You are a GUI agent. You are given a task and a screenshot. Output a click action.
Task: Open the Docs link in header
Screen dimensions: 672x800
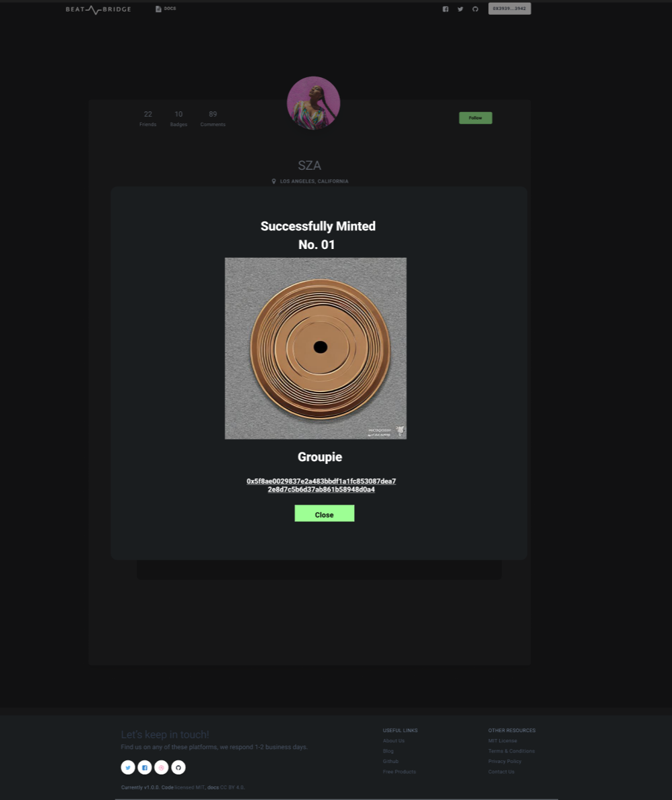point(166,9)
